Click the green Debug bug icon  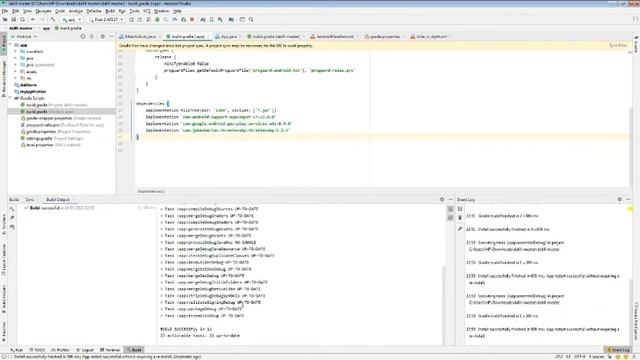tap(157, 20)
